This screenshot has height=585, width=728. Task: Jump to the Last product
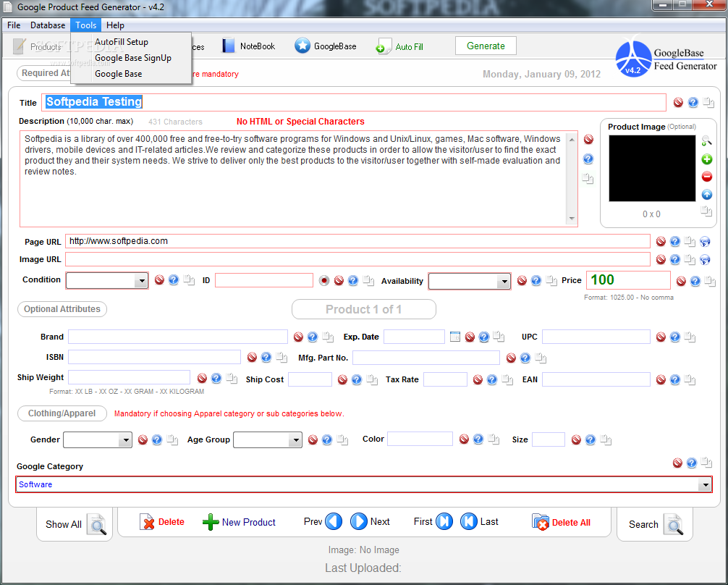point(479,521)
